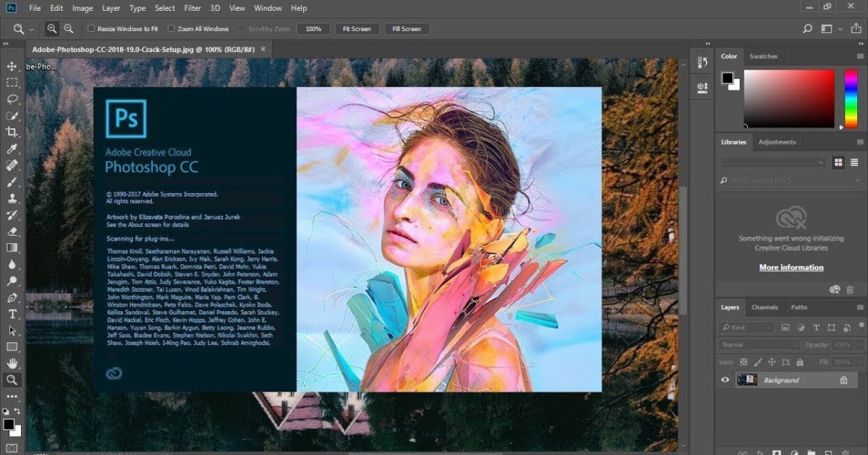Select the Crop tool
The height and width of the screenshot is (455, 868).
coord(11,132)
